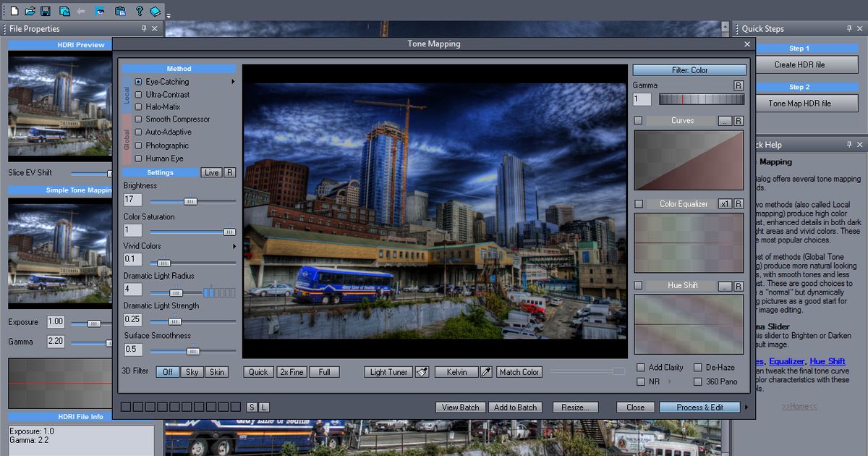Click Process & Edit button
Image resolution: width=868 pixels, height=456 pixels.
tap(699, 408)
